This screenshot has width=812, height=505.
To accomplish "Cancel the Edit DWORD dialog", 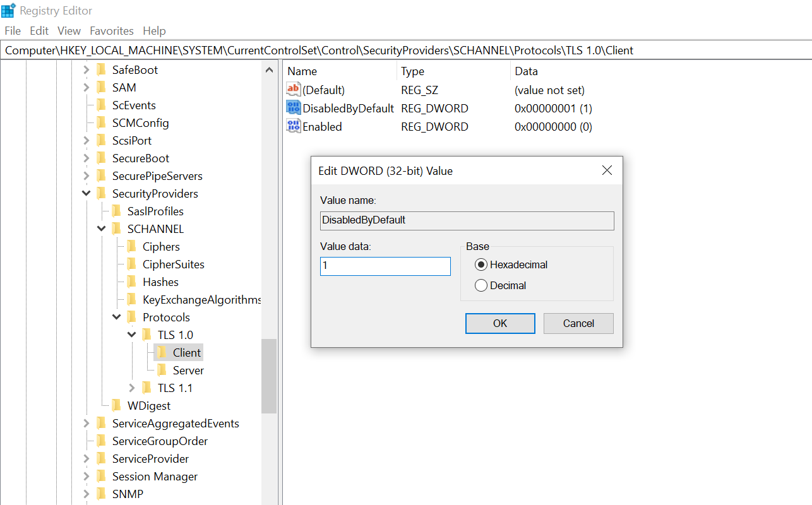I will [x=578, y=323].
